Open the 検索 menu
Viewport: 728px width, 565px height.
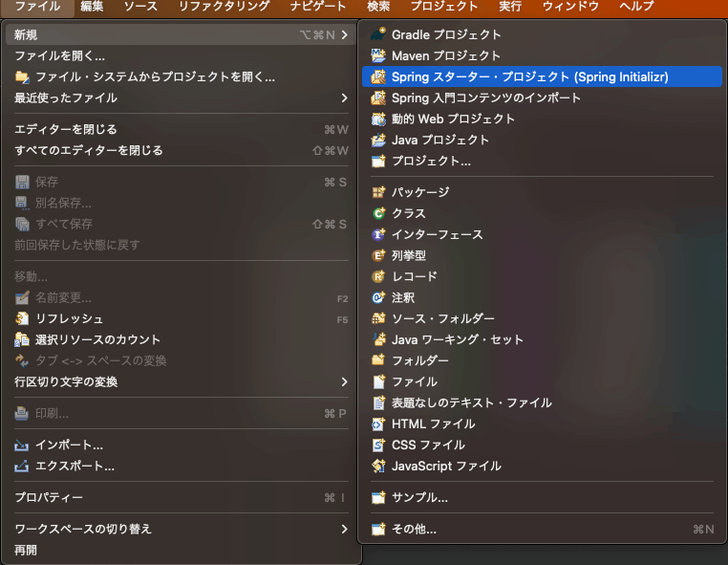coord(378,7)
